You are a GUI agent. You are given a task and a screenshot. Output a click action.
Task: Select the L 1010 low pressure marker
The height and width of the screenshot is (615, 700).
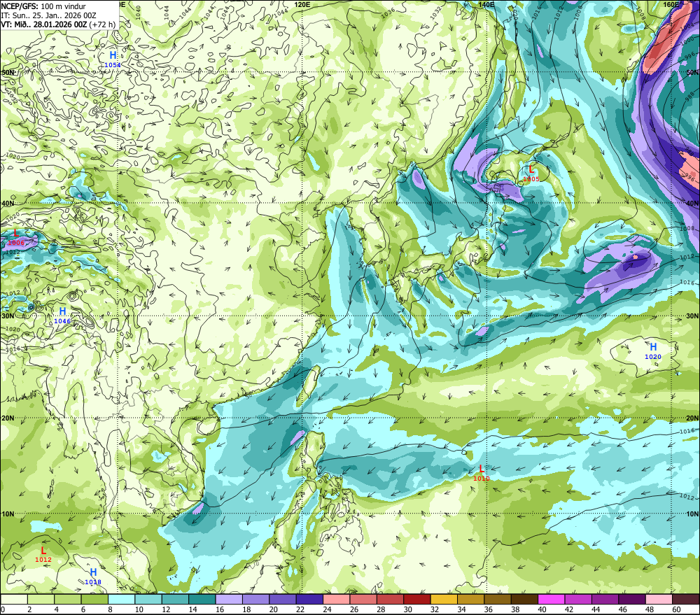pyautogui.click(x=482, y=473)
